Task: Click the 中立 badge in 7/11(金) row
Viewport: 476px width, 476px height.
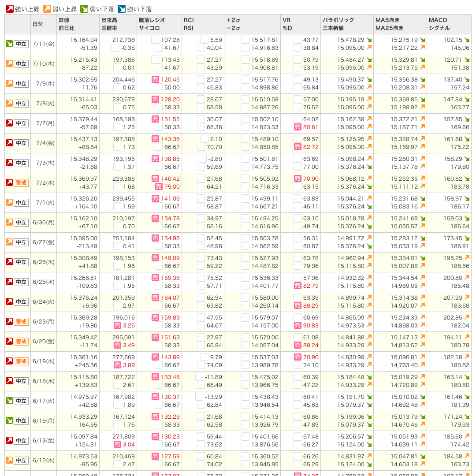Action: pyautogui.click(x=21, y=44)
